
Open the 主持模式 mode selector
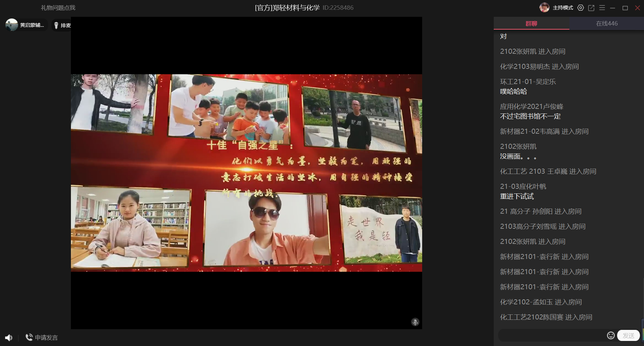click(563, 8)
